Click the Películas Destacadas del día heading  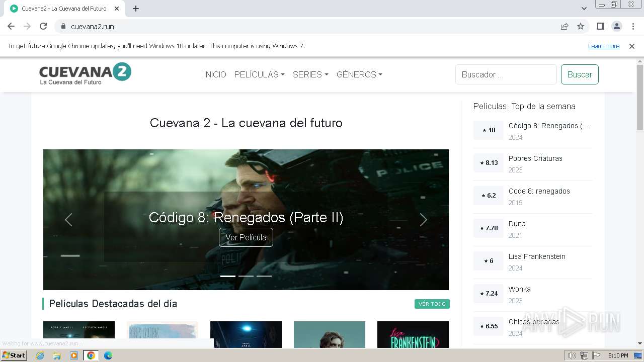click(x=113, y=304)
